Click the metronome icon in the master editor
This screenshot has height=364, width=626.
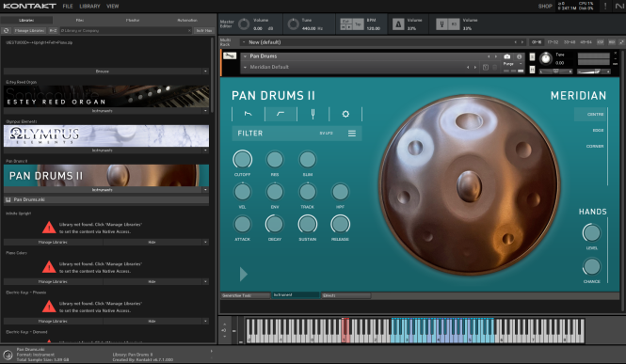(x=398, y=24)
